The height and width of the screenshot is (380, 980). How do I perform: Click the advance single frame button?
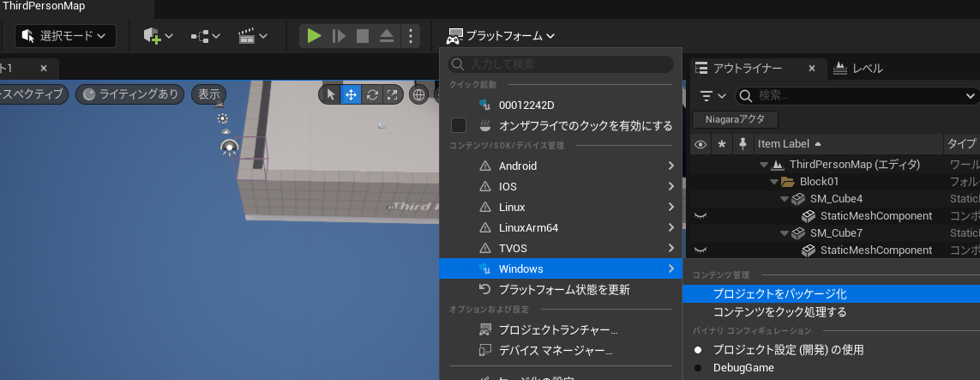pos(339,36)
